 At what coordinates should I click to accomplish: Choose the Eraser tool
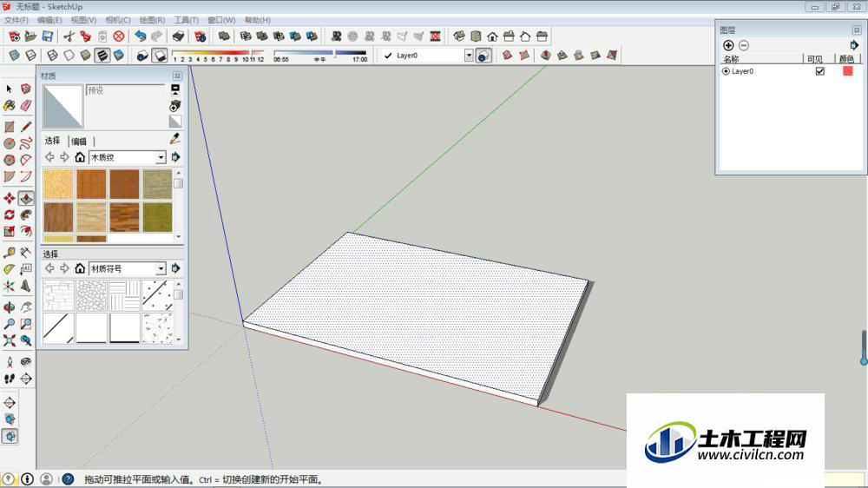[x=26, y=105]
